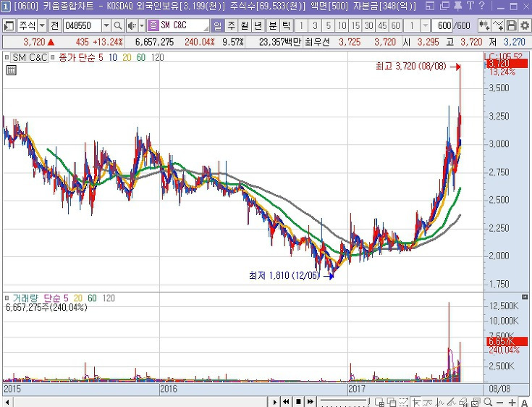Viewport: 532px width, 407px height.
Task: Click the stock code 048550 input field
Action: tap(83, 25)
